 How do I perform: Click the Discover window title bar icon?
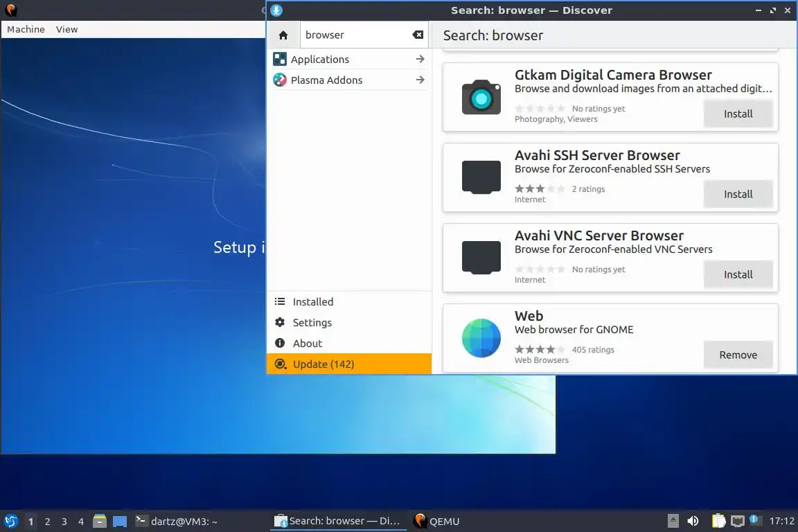[x=276, y=10]
